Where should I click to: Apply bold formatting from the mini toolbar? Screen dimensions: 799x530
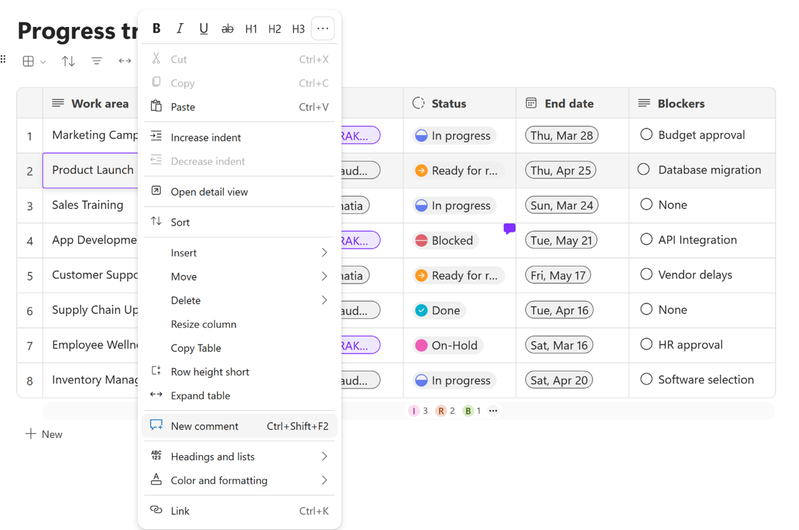156,29
